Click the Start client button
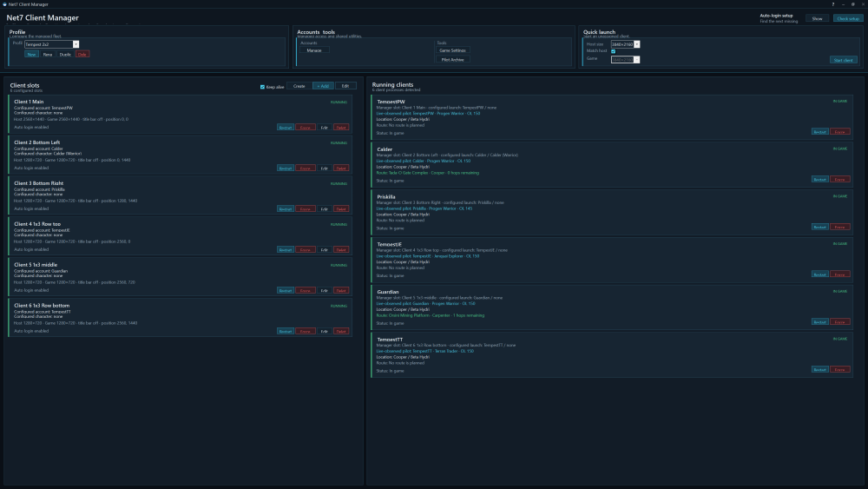 843,60
